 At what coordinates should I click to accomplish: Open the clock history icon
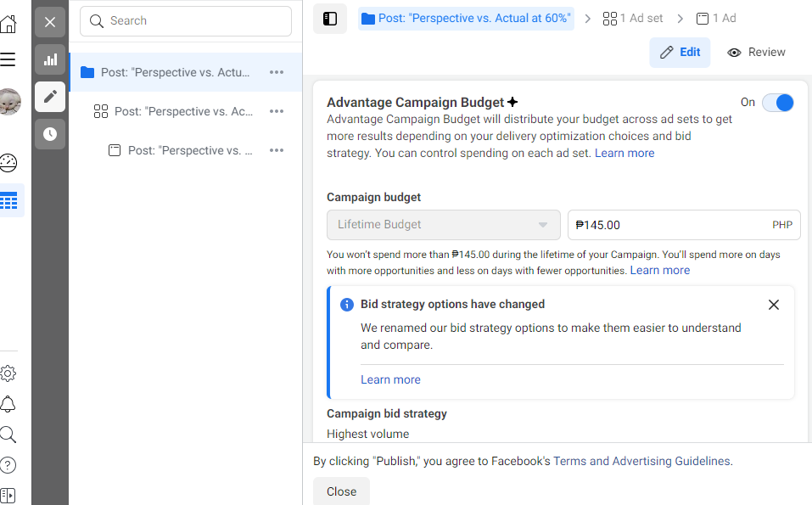point(50,134)
